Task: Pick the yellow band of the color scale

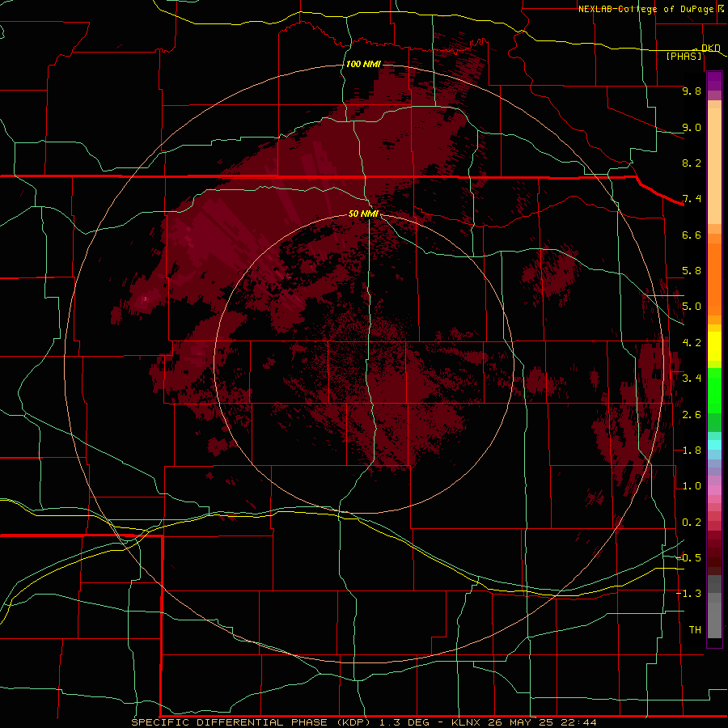Action: tap(714, 345)
